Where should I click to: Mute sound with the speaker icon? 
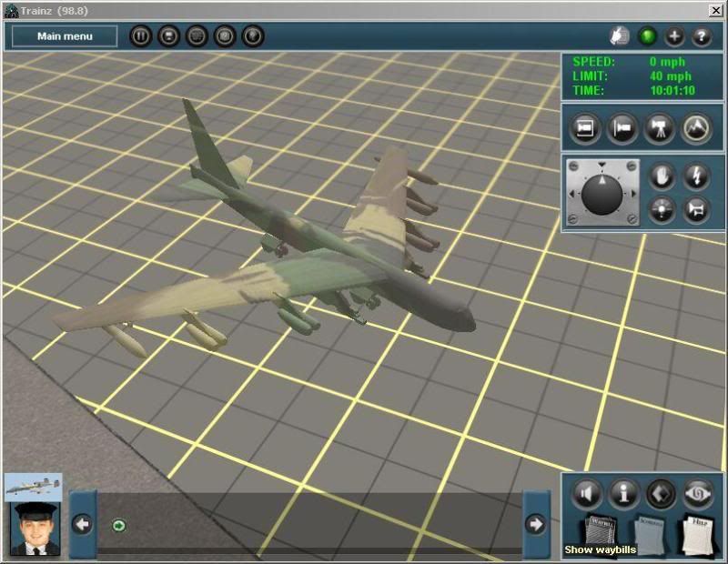(x=586, y=494)
